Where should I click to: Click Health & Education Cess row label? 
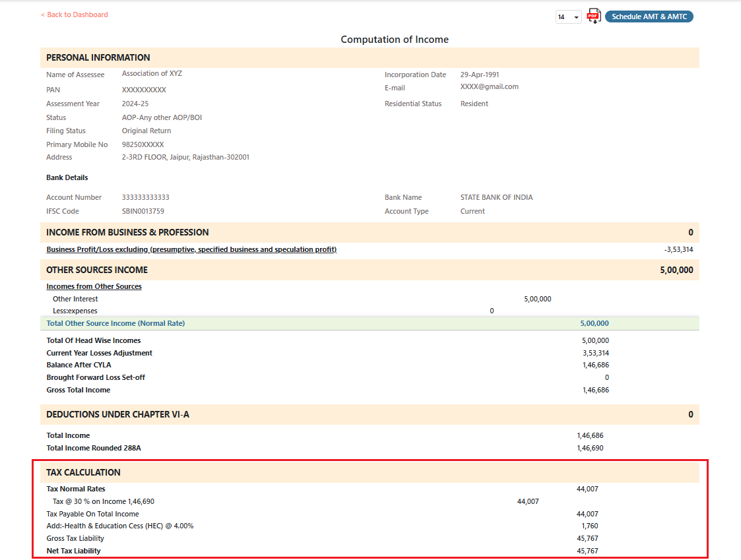[120, 526]
